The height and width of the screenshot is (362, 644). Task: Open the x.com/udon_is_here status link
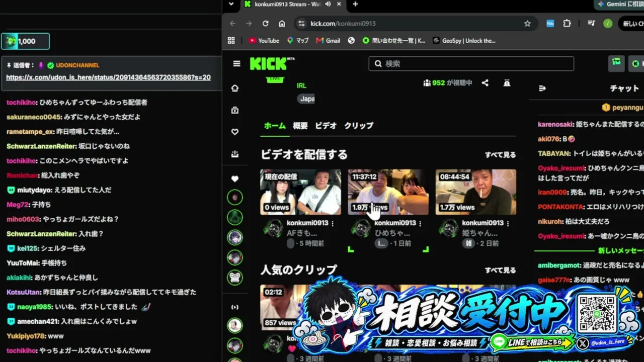[x=108, y=77]
